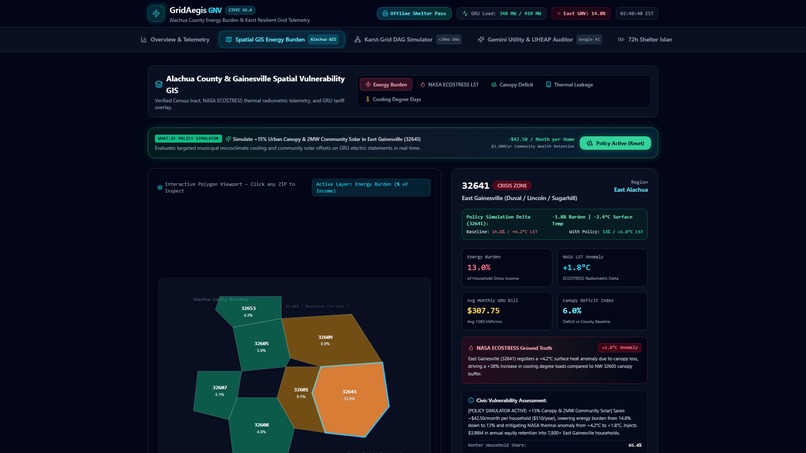
Task: Click the CIVIC V2.4 version badge
Action: 240,10
